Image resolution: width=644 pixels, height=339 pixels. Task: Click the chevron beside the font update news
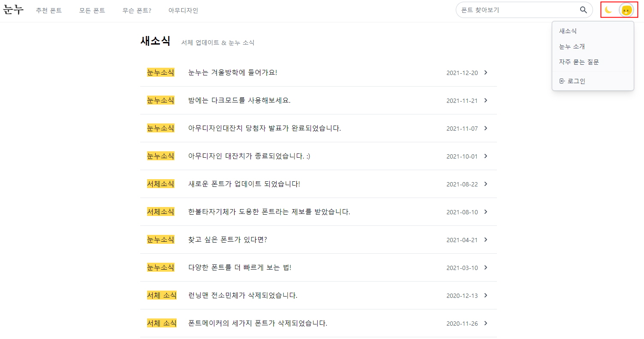[486, 184]
